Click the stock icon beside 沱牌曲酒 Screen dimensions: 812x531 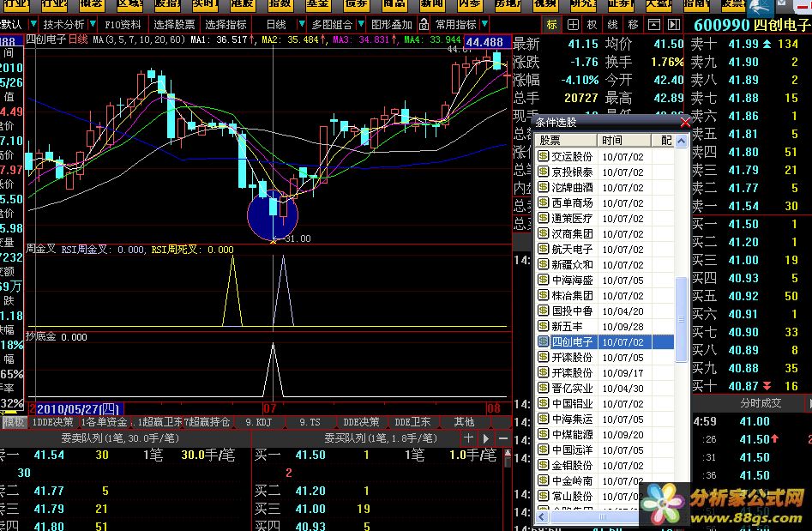[543, 187]
